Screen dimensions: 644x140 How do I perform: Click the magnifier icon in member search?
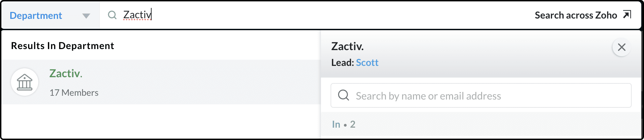pos(344,95)
